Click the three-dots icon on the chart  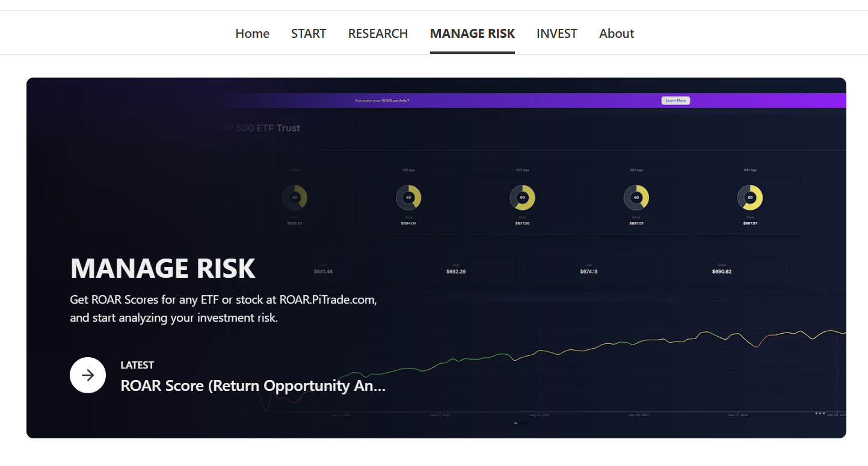[x=820, y=413]
